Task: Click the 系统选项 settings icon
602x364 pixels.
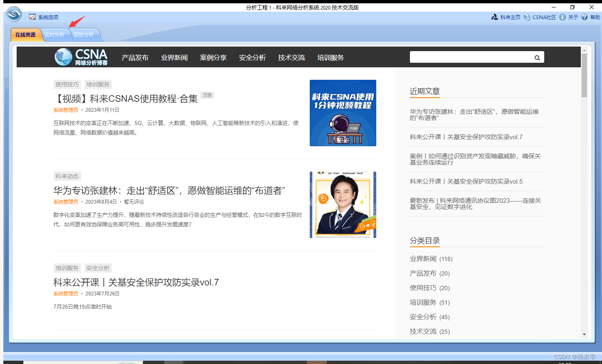Action: pyautogui.click(x=32, y=17)
